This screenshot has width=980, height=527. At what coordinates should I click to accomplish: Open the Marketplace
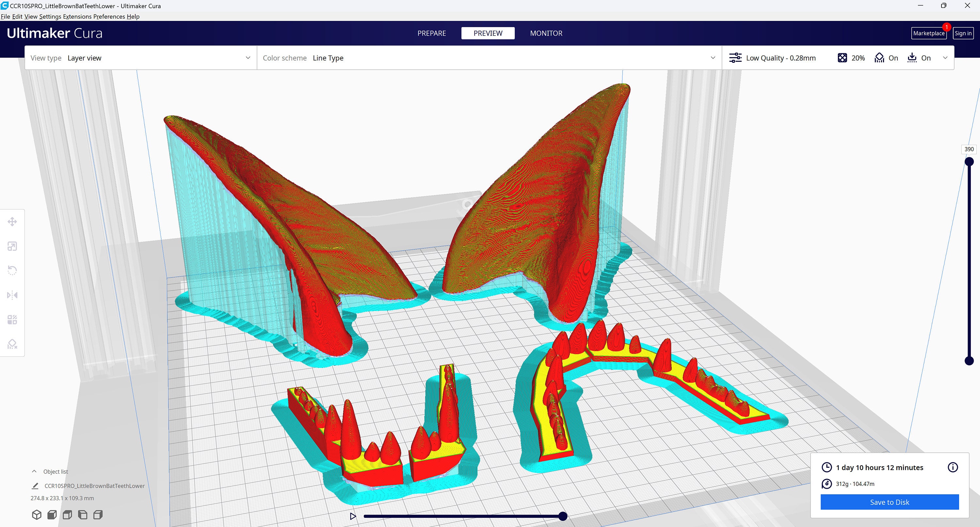929,33
